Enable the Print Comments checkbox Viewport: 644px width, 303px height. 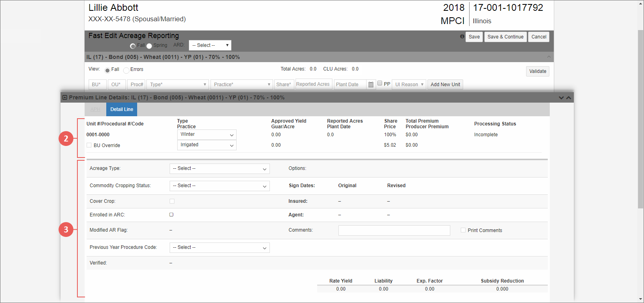(x=463, y=230)
